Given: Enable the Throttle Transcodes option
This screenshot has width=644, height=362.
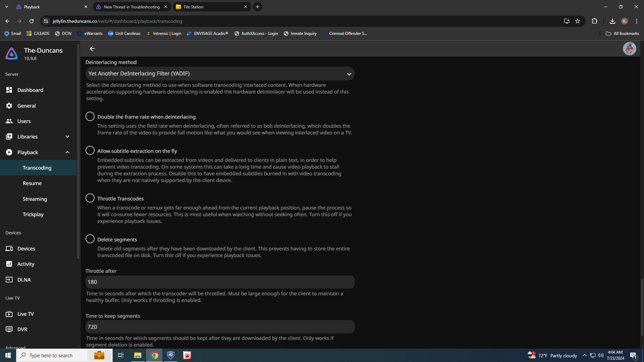Looking at the screenshot, I should (x=90, y=198).
